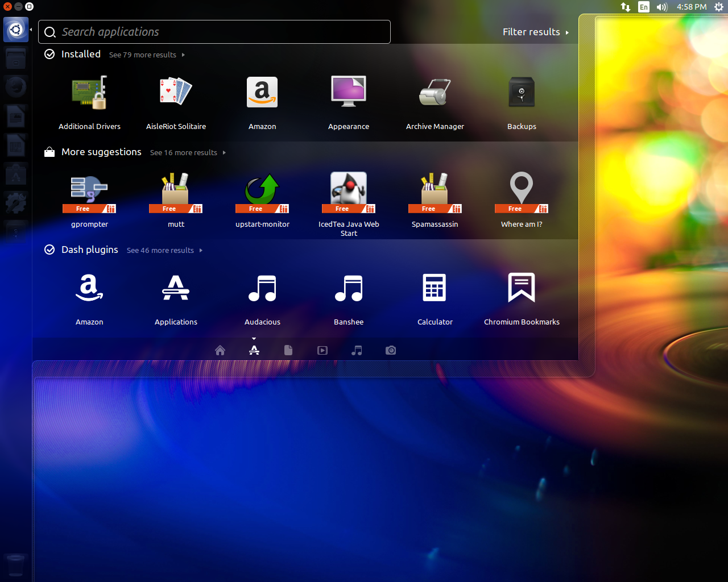Open the 4:58 PM clock menu
The height and width of the screenshot is (582, 728).
tap(692, 7)
